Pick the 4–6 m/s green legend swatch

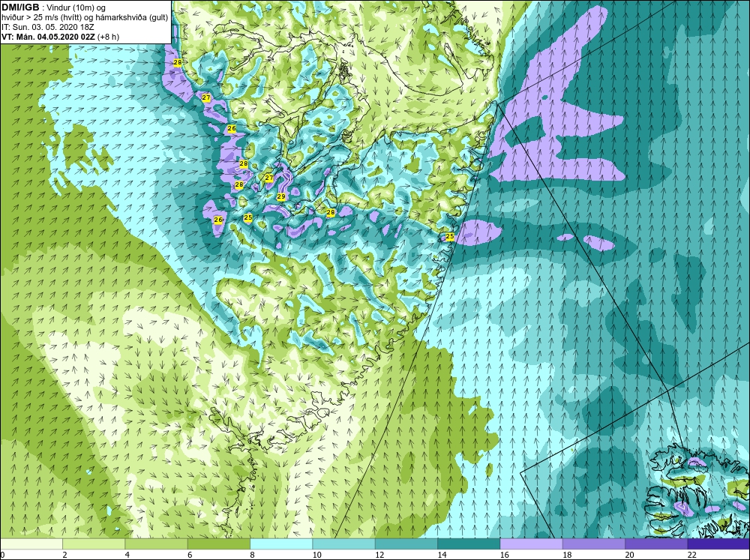pyautogui.click(x=157, y=544)
